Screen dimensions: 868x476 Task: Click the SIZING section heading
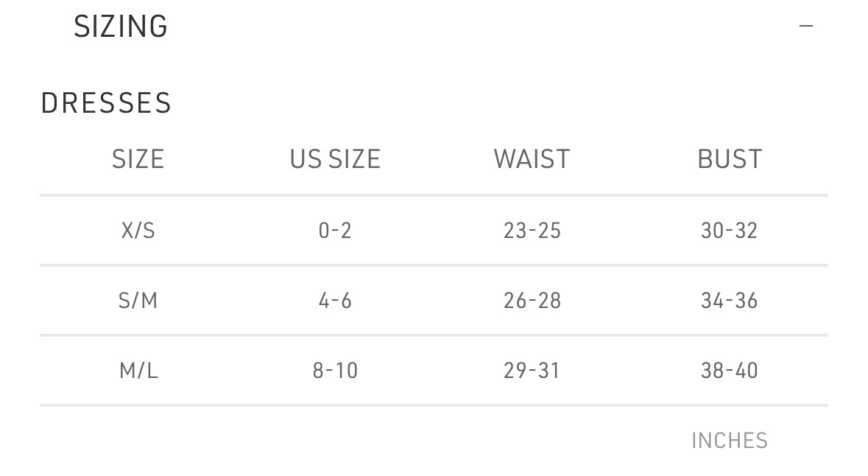121,27
